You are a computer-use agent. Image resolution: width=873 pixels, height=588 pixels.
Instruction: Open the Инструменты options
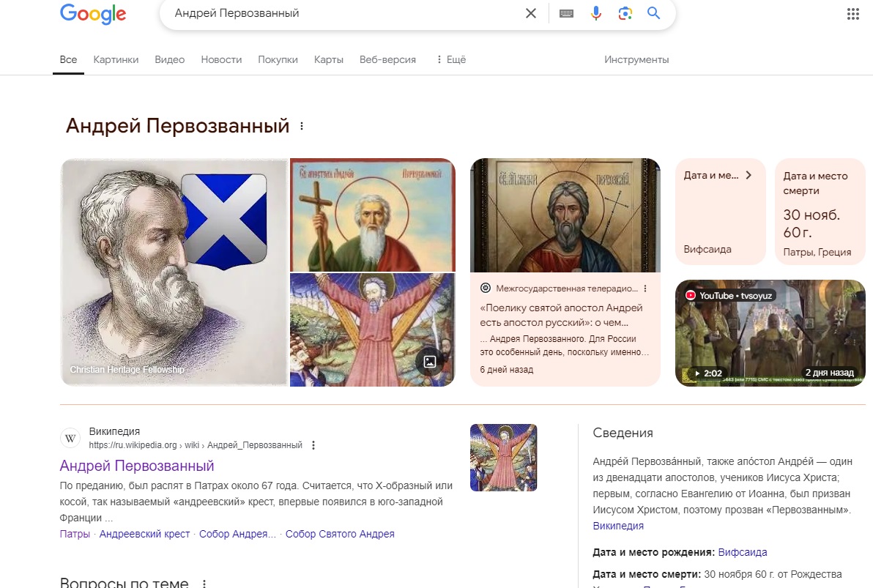636,59
